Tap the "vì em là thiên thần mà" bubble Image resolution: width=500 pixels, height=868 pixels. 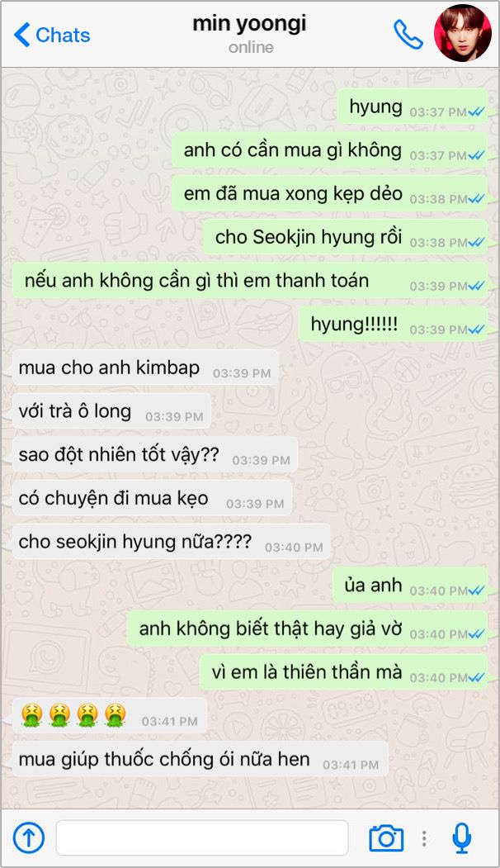(x=343, y=672)
